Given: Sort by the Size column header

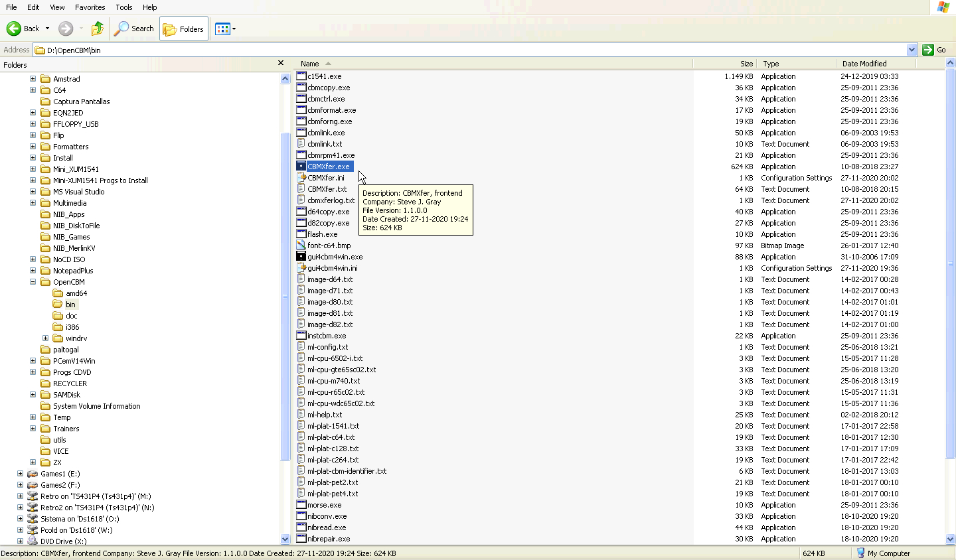Looking at the screenshot, I should pos(725,64).
